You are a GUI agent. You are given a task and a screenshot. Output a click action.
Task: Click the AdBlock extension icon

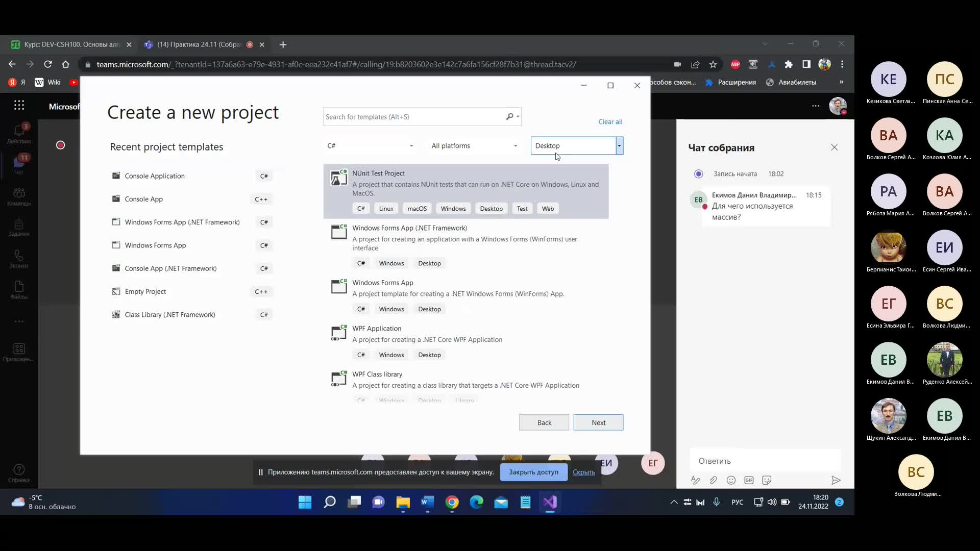click(x=735, y=64)
